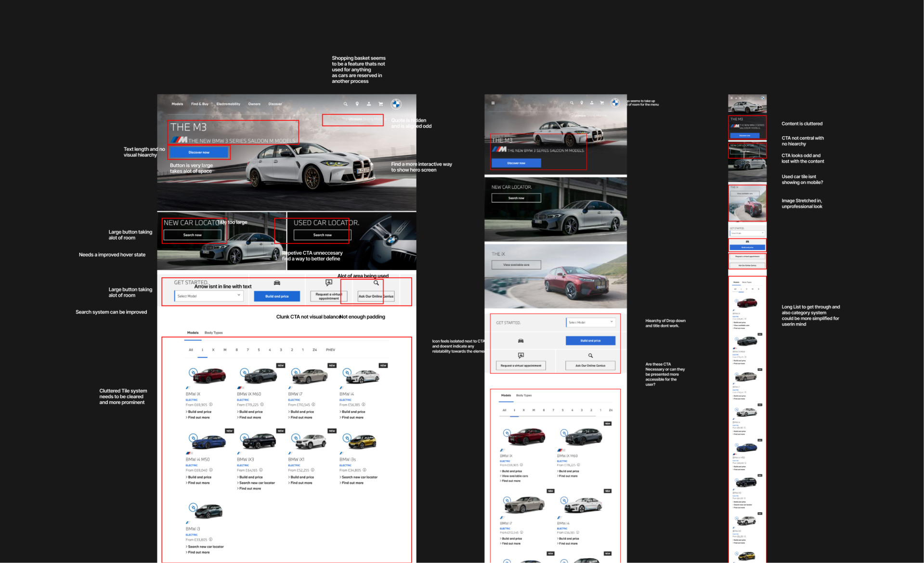Open Models menu in desktop navbar
The width and height of the screenshot is (924, 563).
click(178, 104)
